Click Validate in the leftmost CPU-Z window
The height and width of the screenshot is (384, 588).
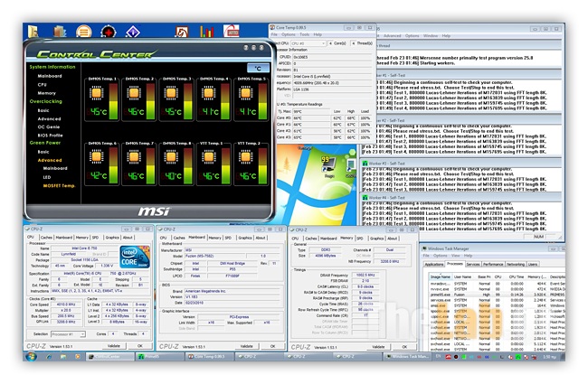point(113,345)
